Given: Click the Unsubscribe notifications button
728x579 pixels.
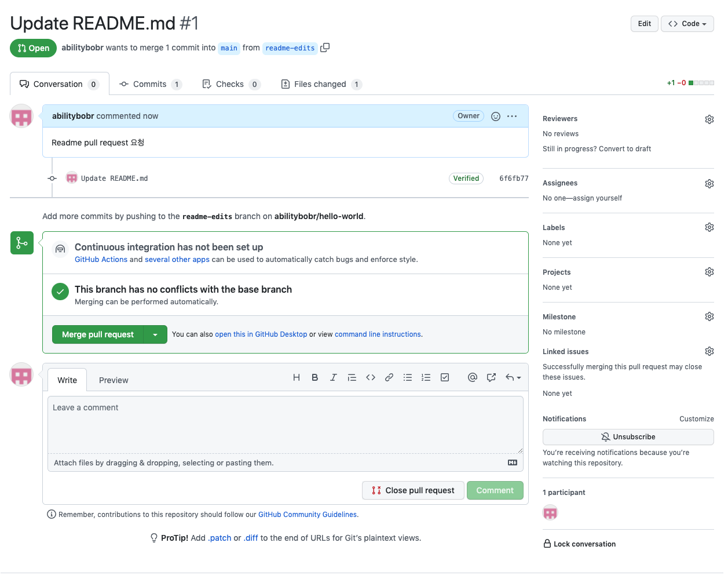Looking at the screenshot, I should (x=628, y=437).
